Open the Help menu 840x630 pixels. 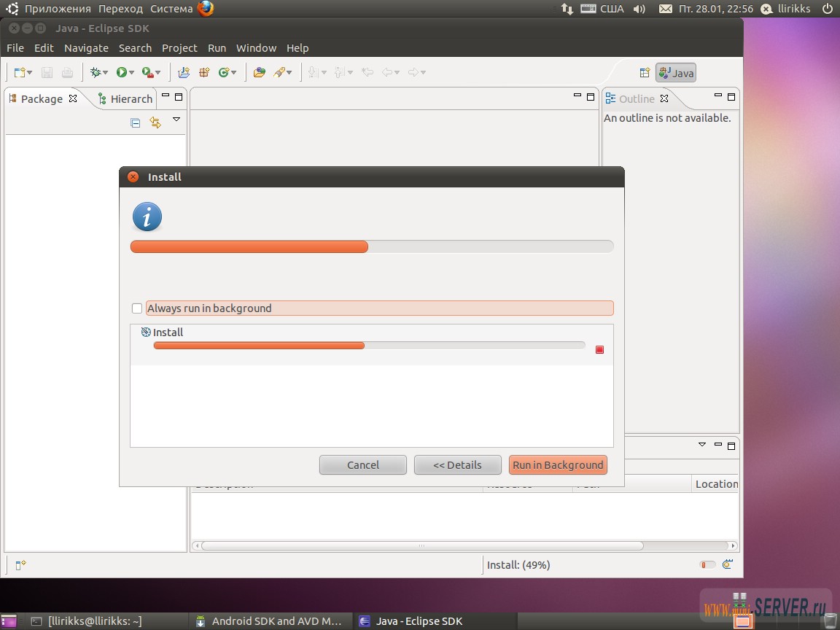297,48
